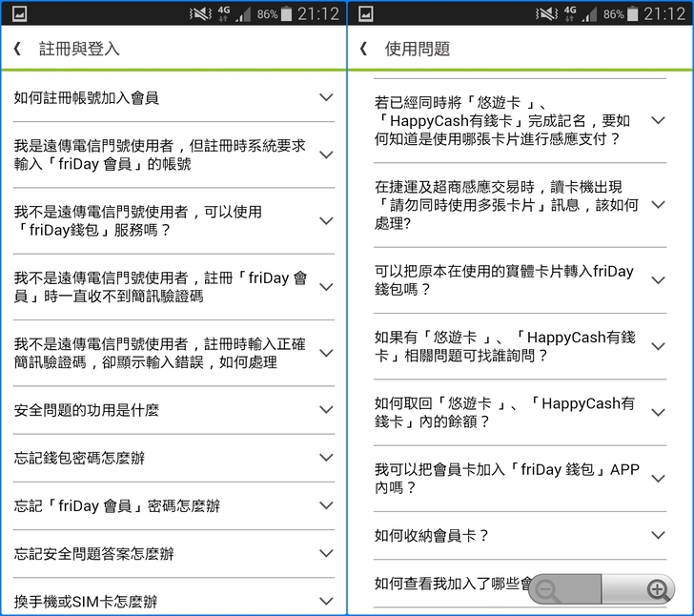The width and height of the screenshot is (694, 616).
Task: Open picture notification icon in left status bar
Action: coord(19,13)
